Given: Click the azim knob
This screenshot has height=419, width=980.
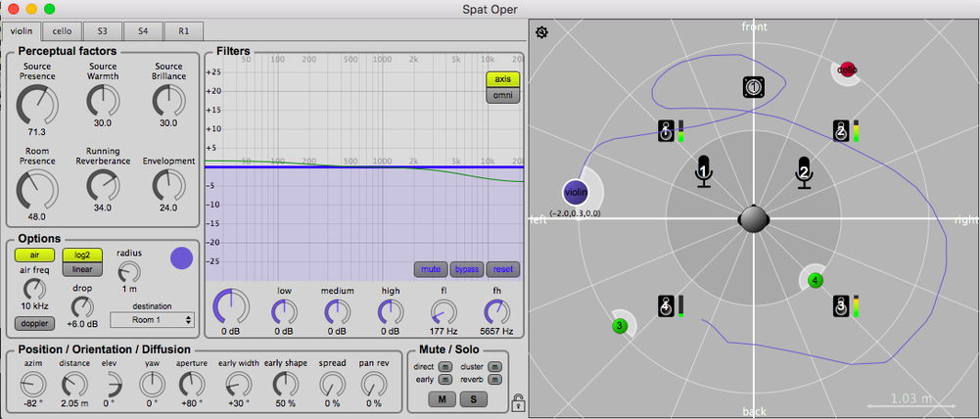Looking at the screenshot, I should click(x=32, y=384).
